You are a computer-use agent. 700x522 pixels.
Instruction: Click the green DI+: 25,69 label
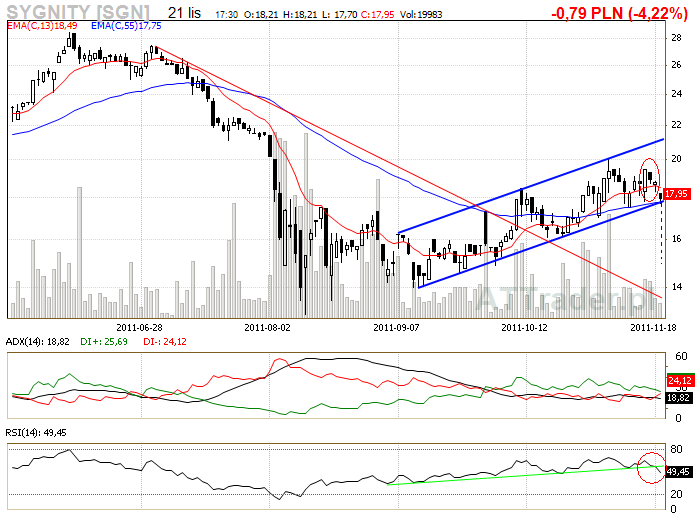104,342
